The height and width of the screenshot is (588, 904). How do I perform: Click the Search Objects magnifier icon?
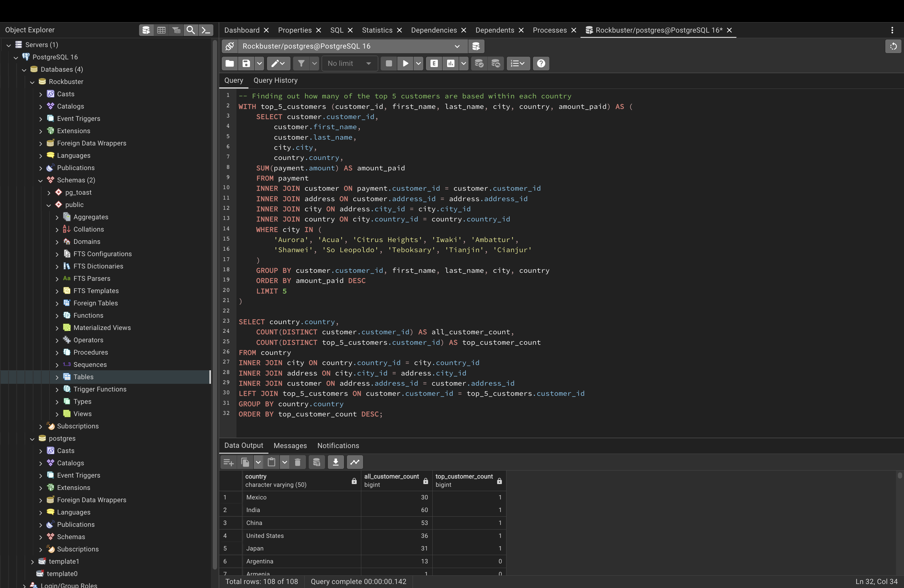click(191, 30)
